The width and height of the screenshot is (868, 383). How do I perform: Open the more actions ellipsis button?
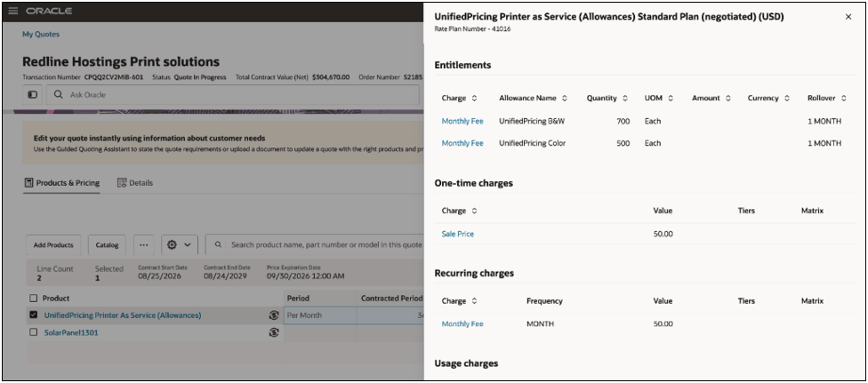coord(143,244)
